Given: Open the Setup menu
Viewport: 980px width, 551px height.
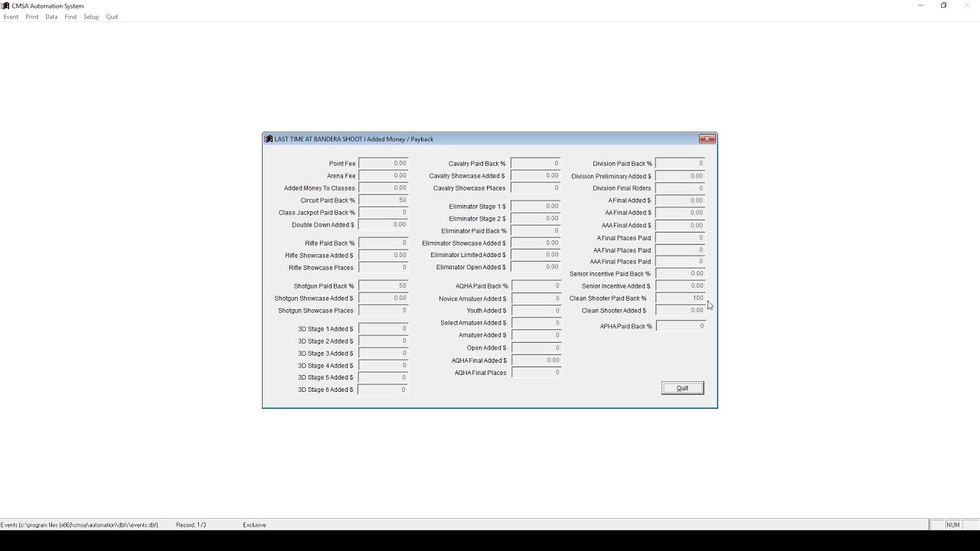Looking at the screenshot, I should tap(91, 17).
